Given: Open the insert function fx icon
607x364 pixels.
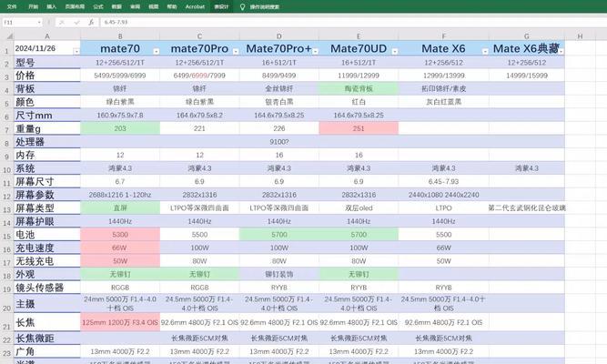Looking at the screenshot, I should click(91, 23).
